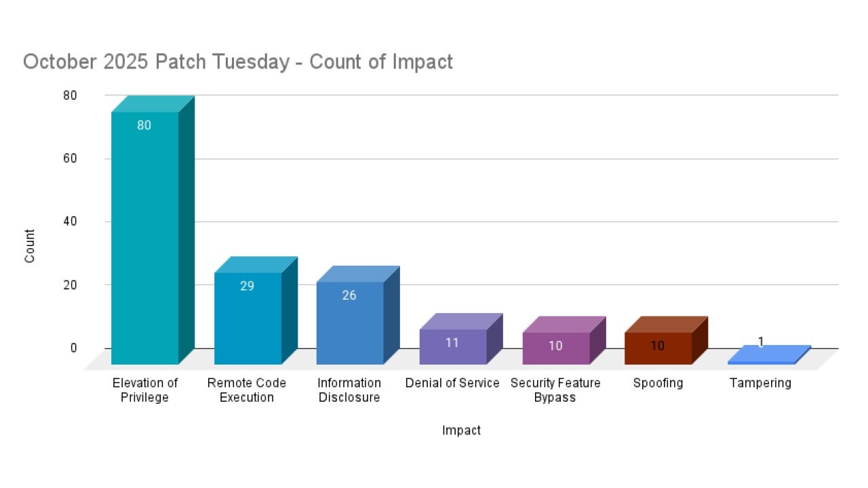
Task: Select the "Security Feature Bypass" axis label
Action: (555, 390)
